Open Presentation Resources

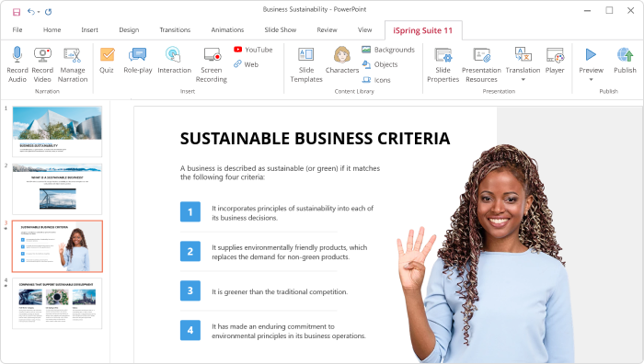[481, 65]
